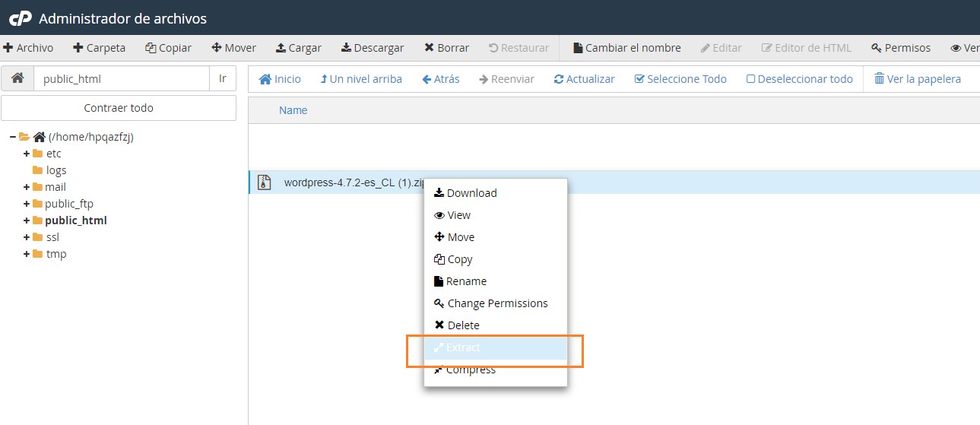
Task: Create a new file with Archivo
Action: click(x=28, y=48)
